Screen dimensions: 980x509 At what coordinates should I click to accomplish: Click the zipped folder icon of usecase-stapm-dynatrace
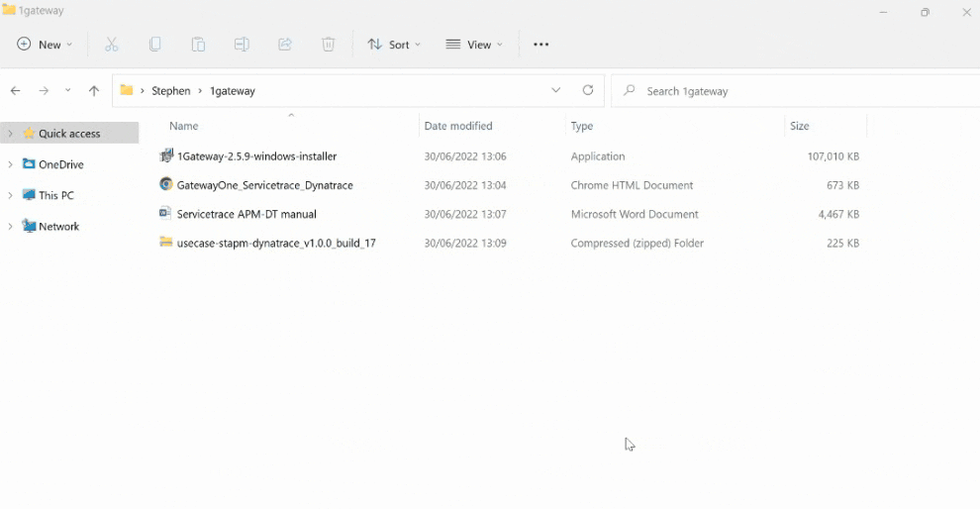(165, 242)
